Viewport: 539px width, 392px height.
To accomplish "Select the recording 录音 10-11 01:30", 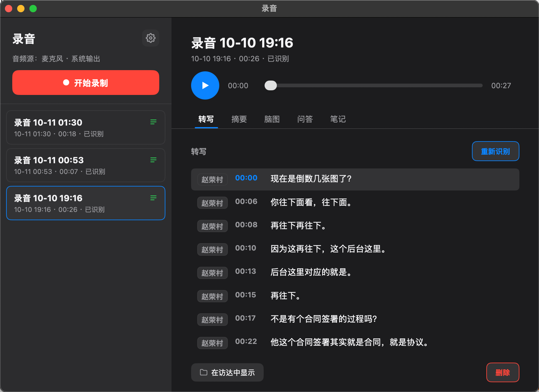I will coord(86,127).
